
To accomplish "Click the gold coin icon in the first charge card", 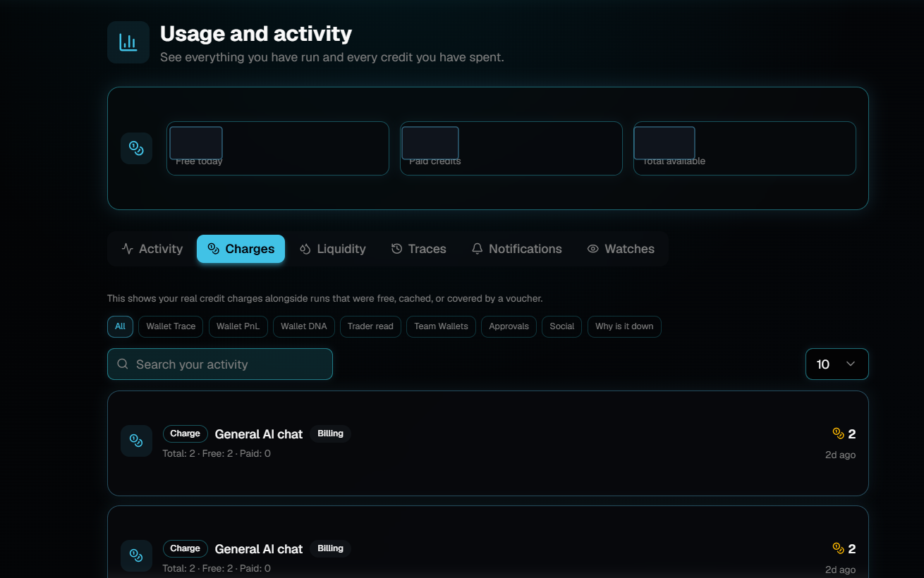I will [x=838, y=433].
